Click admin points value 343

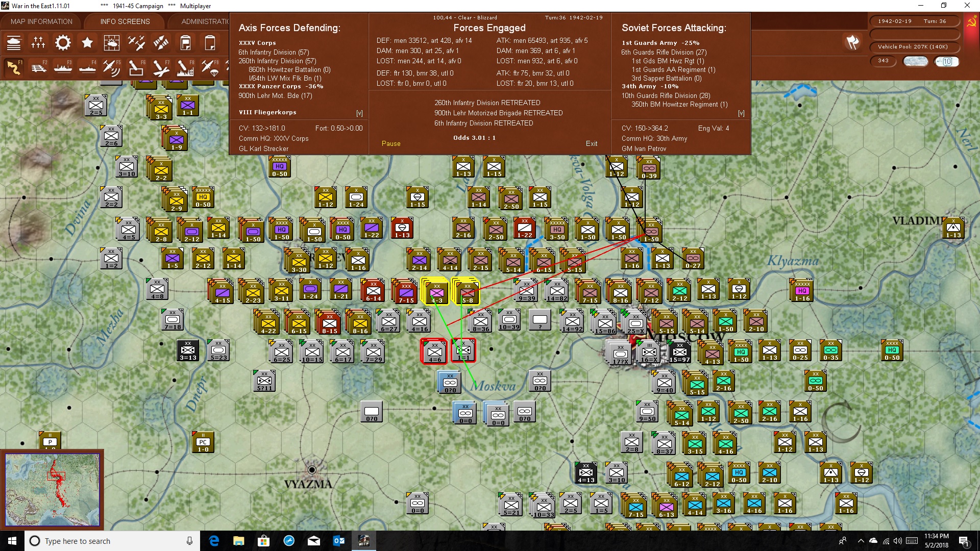tap(884, 61)
